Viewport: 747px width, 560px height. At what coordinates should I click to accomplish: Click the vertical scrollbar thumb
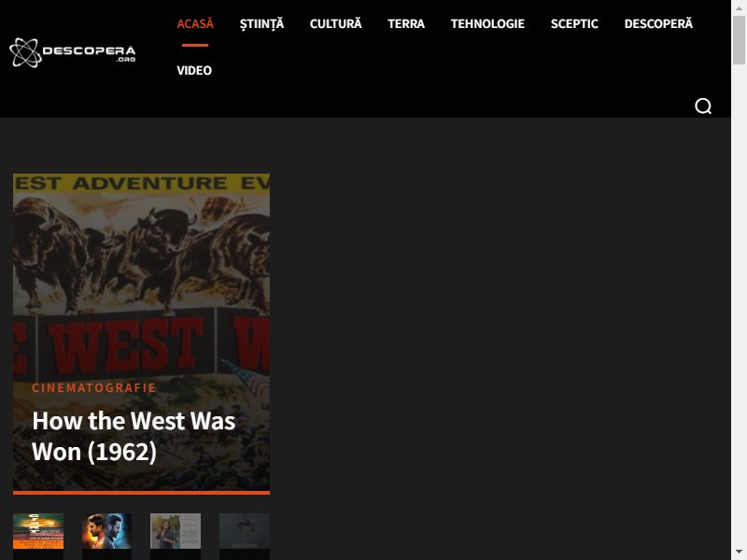[739, 39]
